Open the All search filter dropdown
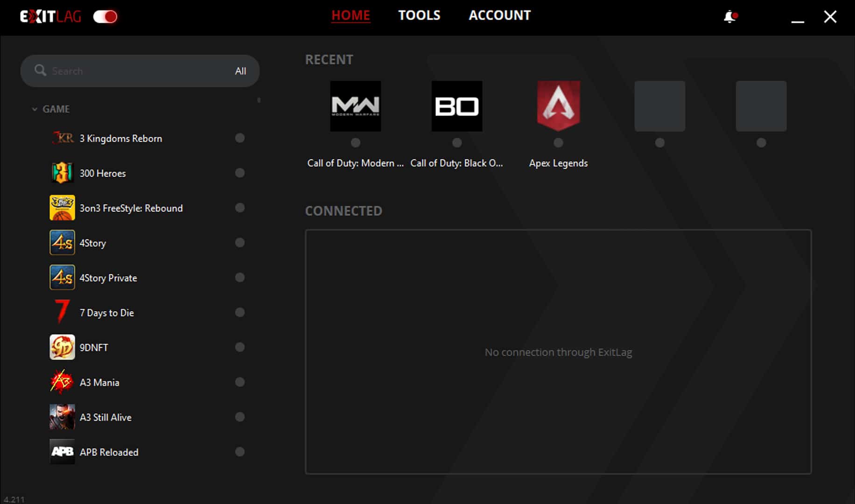Screen dimensions: 855x504 point(241,71)
